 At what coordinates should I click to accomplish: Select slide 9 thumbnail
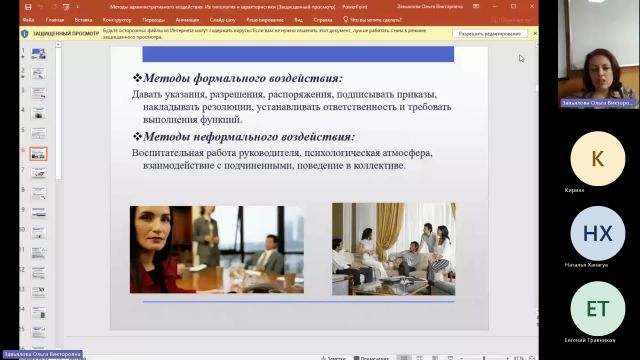tap(38, 213)
